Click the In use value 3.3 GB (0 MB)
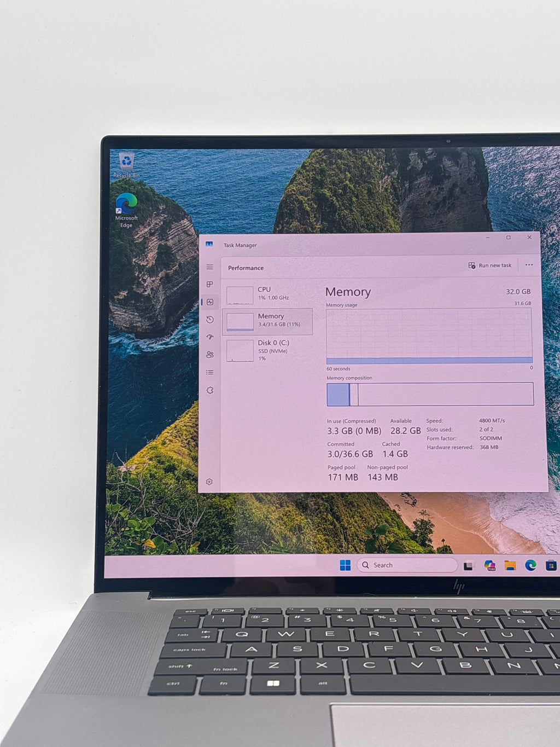This screenshot has height=747, width=560. point(354,431)
